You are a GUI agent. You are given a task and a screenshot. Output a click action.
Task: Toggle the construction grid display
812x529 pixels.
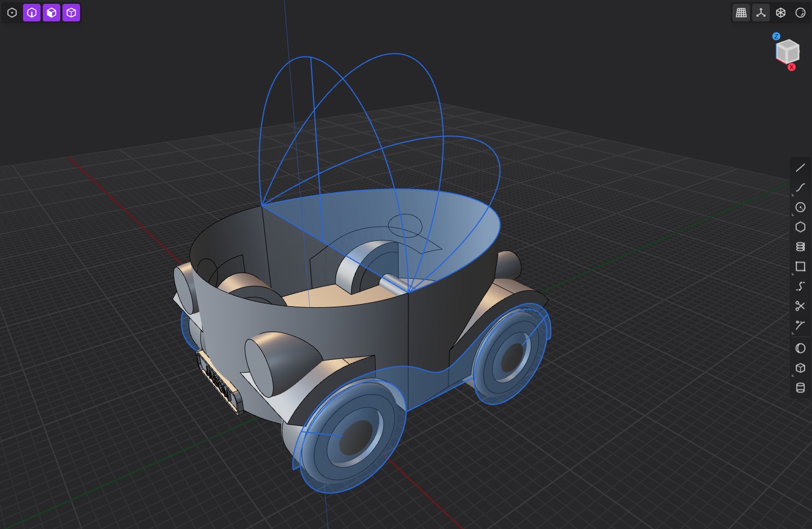741,13
